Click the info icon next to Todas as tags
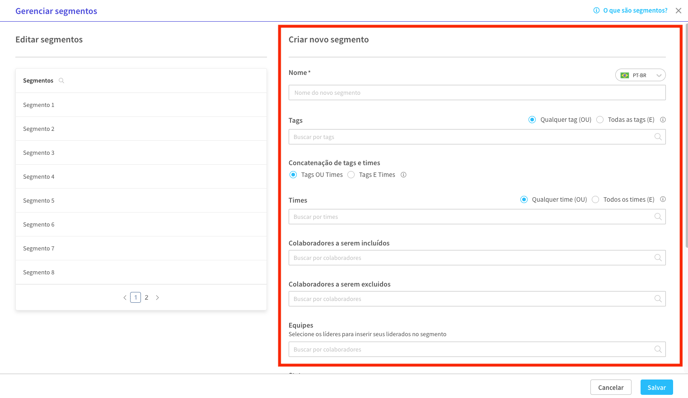Screen dimensions: 688x398 click(x=663, y=119)
